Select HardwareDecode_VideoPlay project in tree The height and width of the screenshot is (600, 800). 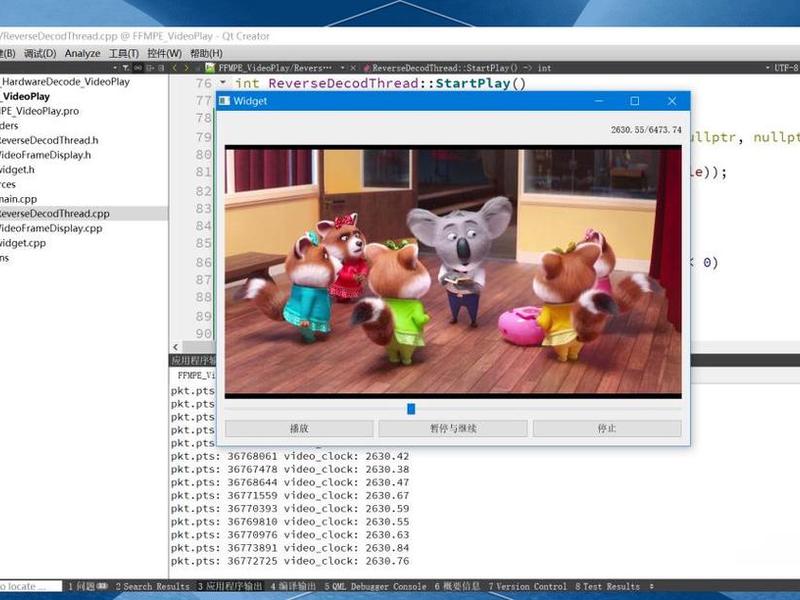click(x=65, y=82)
